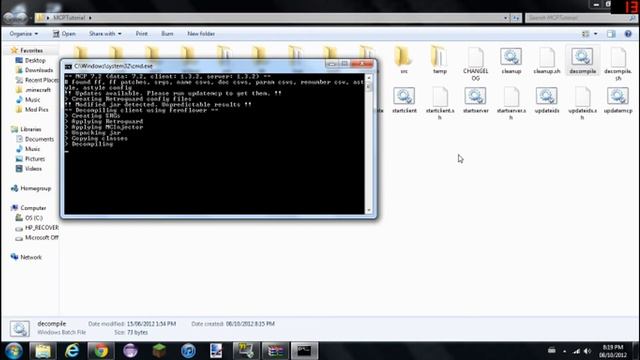The width and height of the screenshot is (640, 360).
Task: Open the Organize dropdown menu
Action: [x=24, y=34]
